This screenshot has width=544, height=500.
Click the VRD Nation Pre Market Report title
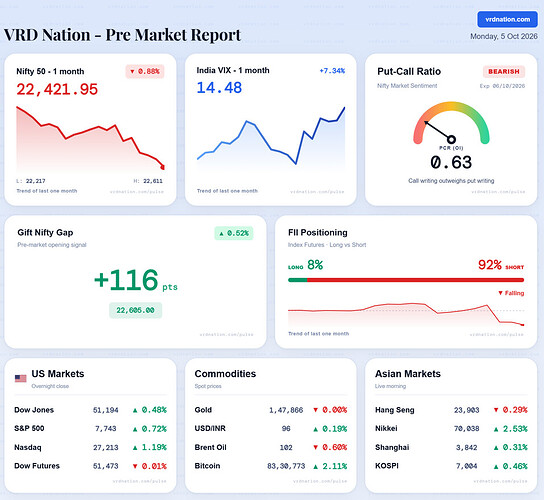coord(122,35)
